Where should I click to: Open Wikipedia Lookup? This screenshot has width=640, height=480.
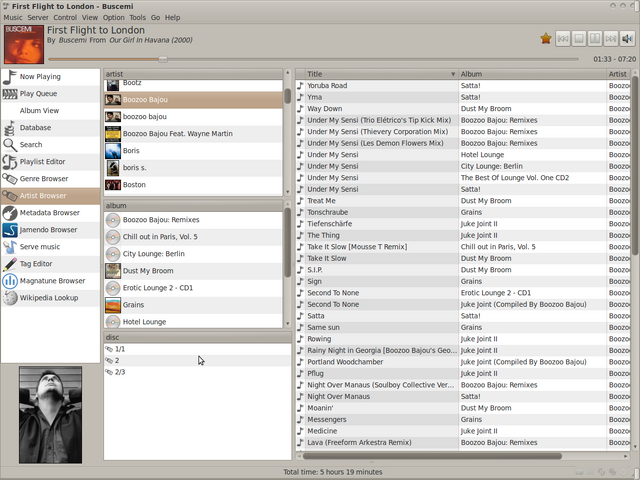tap(51, 298)
